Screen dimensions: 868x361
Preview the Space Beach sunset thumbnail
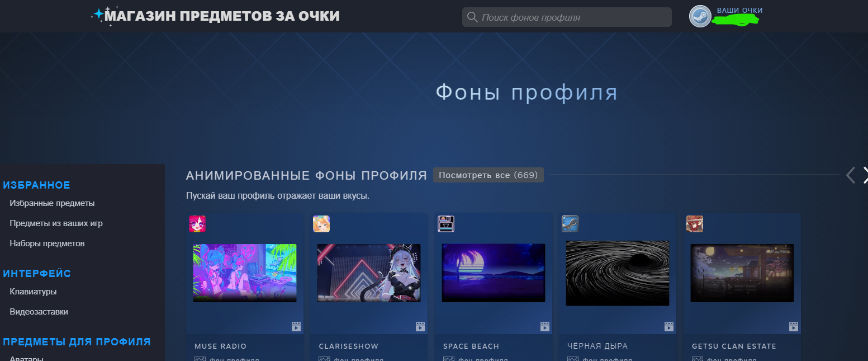[494, 273]
